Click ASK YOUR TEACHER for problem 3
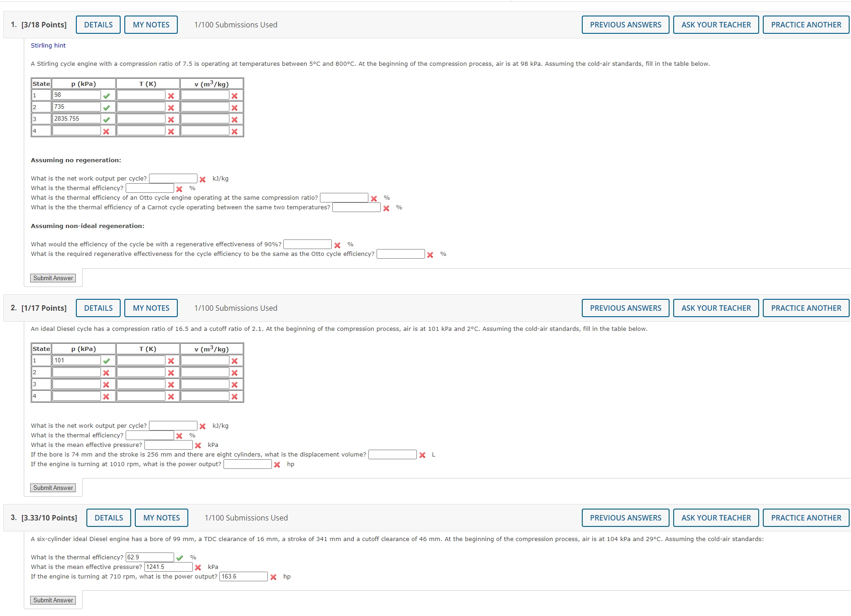 716,518
